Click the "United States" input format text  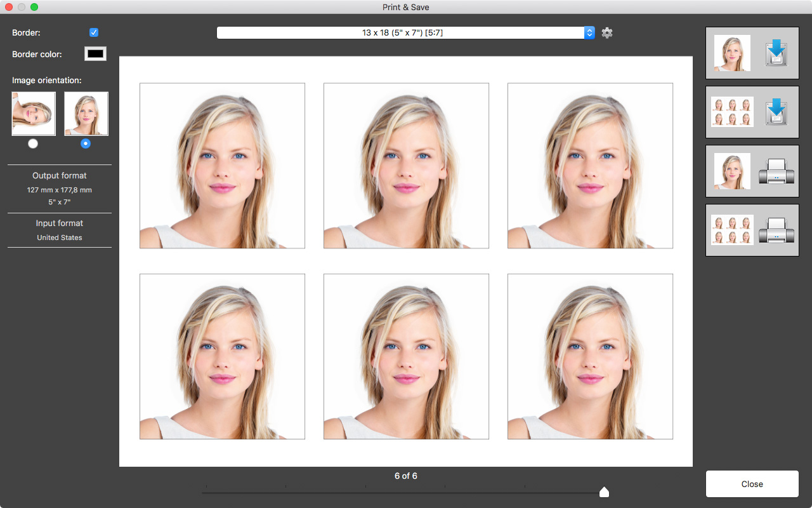(x=60, y=237)
